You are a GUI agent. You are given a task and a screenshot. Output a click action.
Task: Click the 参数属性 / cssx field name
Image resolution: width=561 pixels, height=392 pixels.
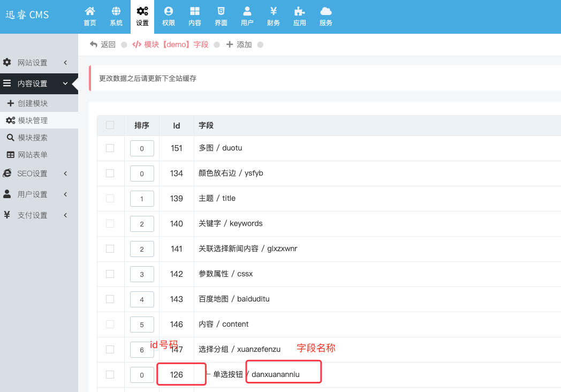click(x=226, y=274)
